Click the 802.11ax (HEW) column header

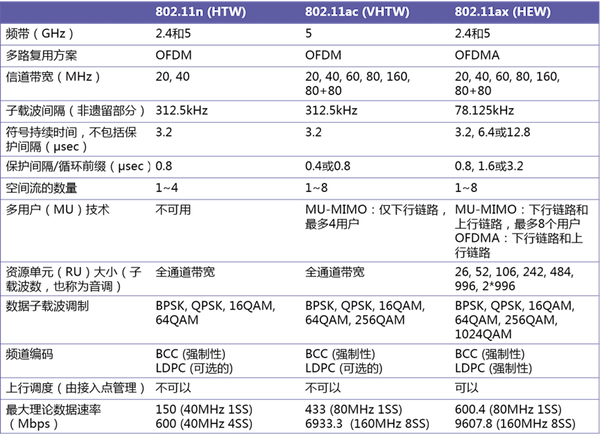pos(503,12)
